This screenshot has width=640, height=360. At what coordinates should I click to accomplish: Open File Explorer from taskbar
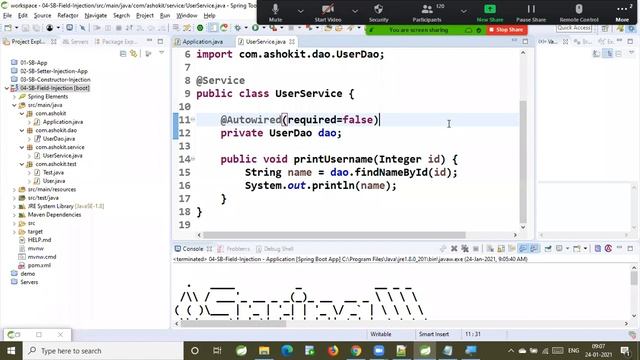pos(264,351)
